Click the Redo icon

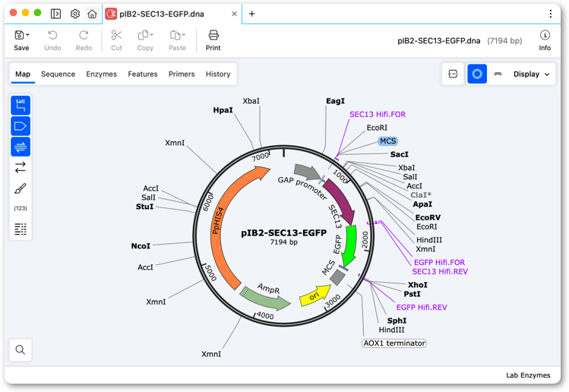click(84, 35)
